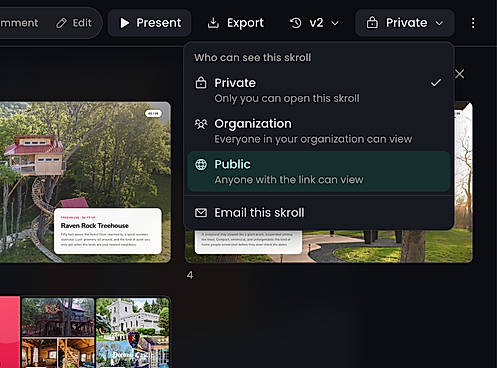This screenshot has height=368, width=497.
Task: Open the Raven Rock Treehouse slide
Action: tap(85, 182)
